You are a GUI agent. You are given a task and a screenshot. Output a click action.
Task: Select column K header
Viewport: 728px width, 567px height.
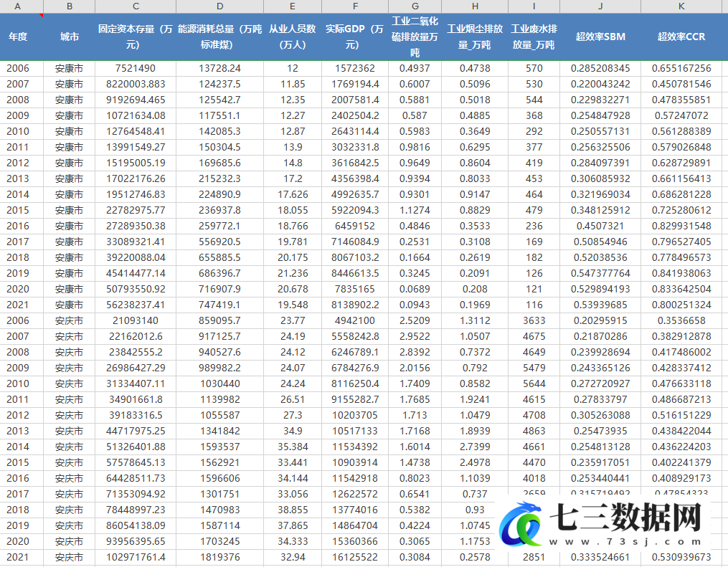(681, 6)
